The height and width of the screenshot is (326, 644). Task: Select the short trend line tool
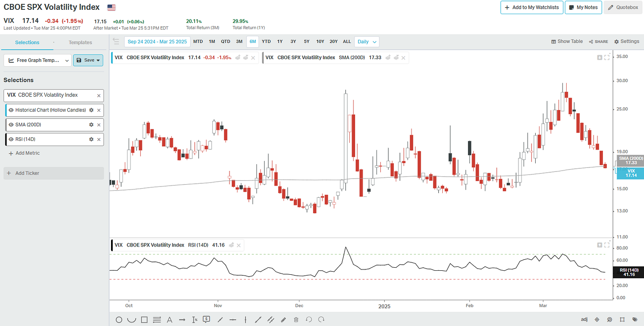pos(220,320)
